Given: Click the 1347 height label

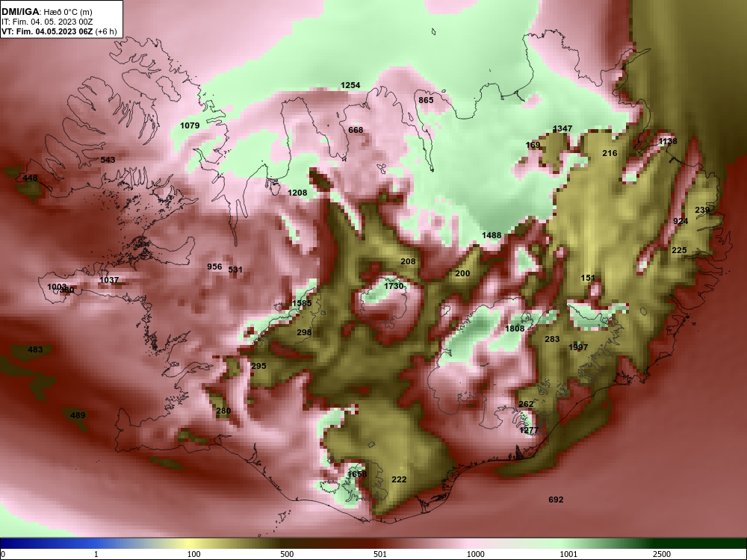Looking at the screenshot, I should pyautogui.click(x=562, y=128).
